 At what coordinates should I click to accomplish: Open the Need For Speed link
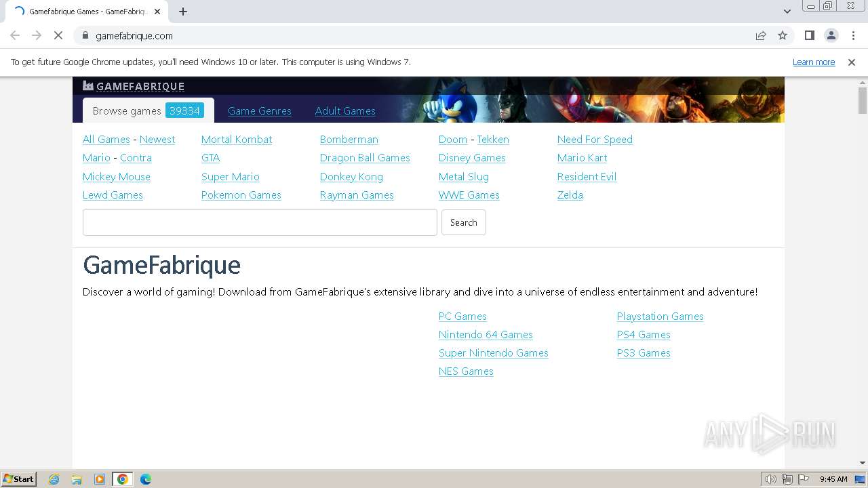(595, 140)
